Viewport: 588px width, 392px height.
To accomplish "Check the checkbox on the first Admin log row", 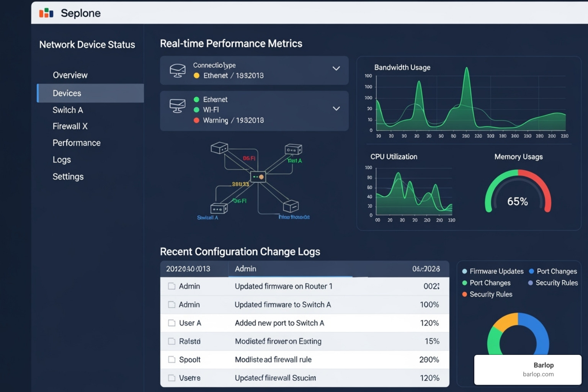I will 171,286.
